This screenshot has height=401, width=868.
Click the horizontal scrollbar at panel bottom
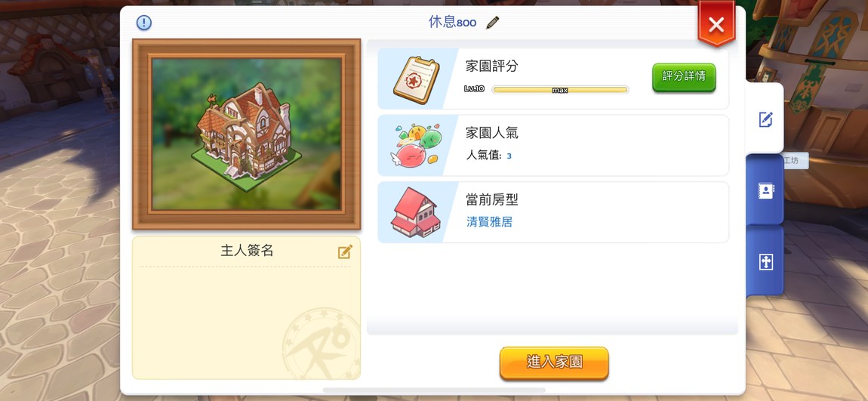pos(434,390)
